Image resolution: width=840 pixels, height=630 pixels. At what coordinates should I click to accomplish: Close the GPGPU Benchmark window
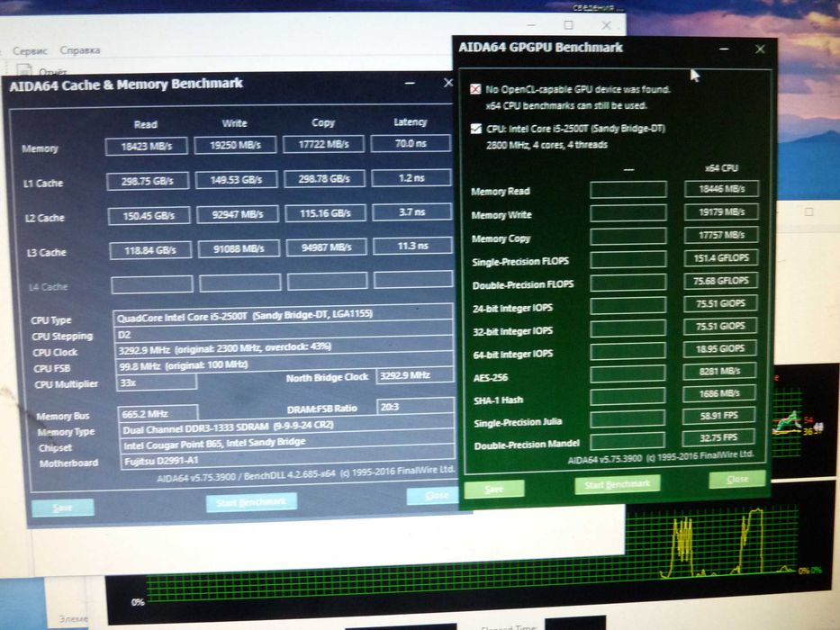pos(760,49)
